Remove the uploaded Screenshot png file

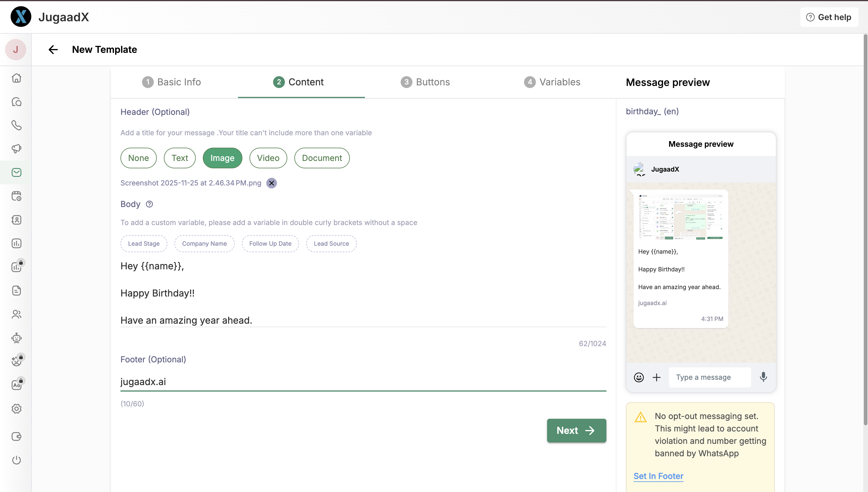pos(271,183)
